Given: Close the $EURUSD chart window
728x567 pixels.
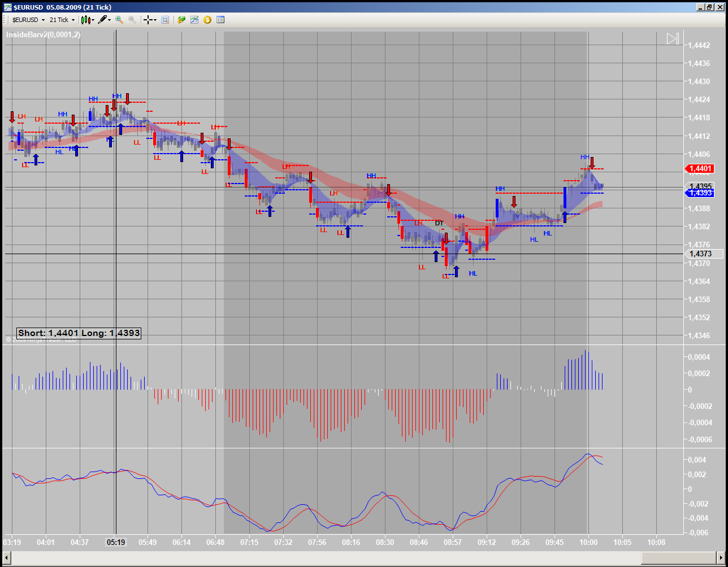Looking at the screenshot, I should pyautogui.click(x=720, y=7).
